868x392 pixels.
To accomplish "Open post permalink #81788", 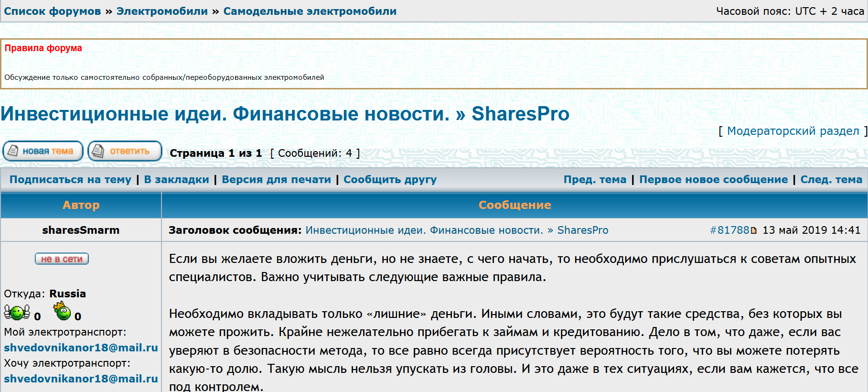I will point(729,230).
